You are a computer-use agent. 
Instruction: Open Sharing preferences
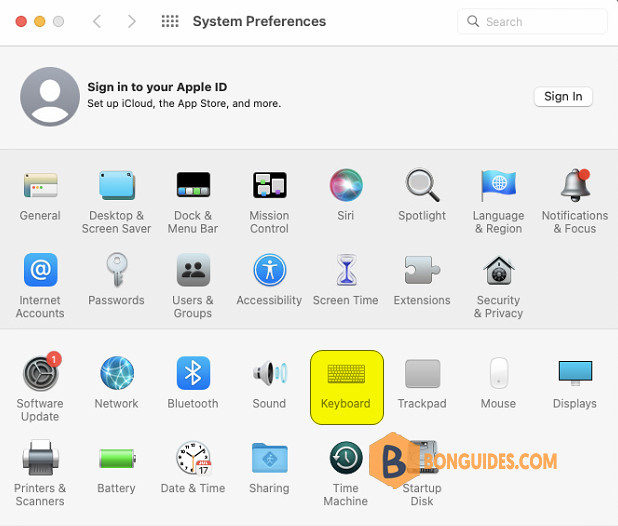pyautogui.click(x=270, y=468)
